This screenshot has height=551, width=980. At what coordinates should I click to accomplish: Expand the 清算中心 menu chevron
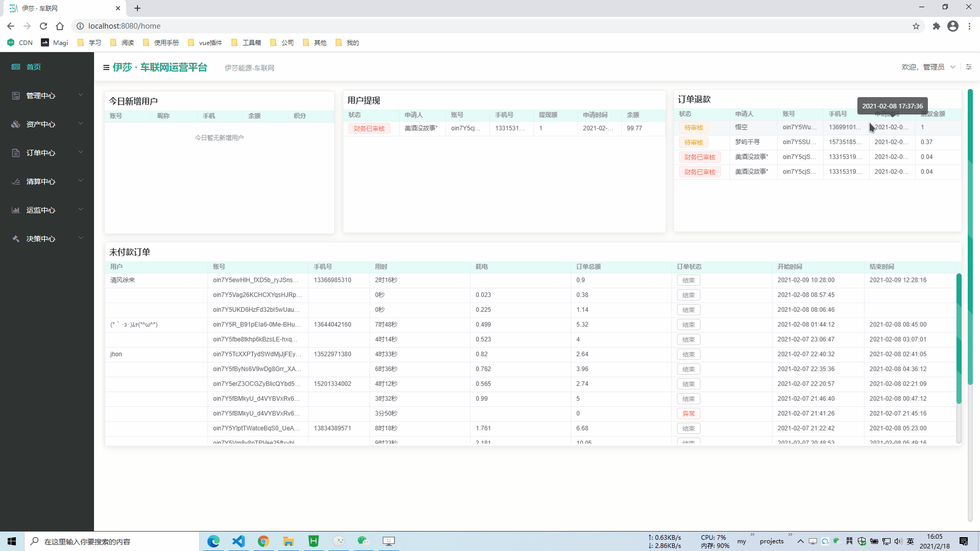point(81,181)
